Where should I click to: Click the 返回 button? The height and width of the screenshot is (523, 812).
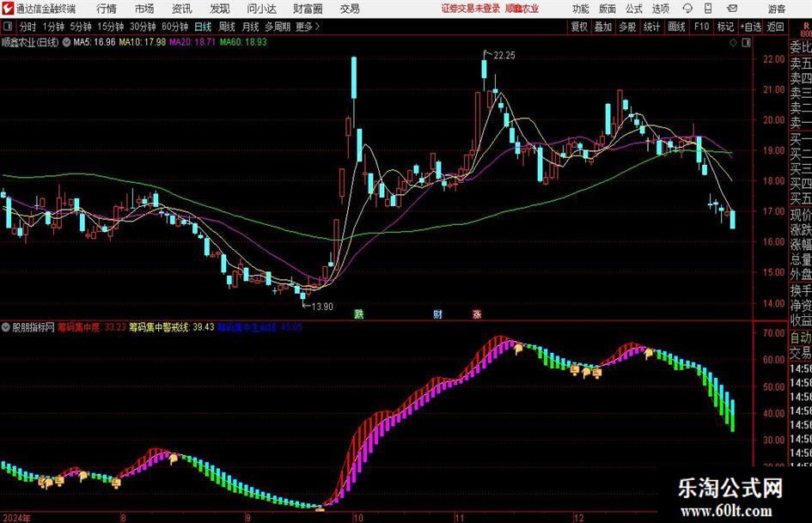point(775,27)
